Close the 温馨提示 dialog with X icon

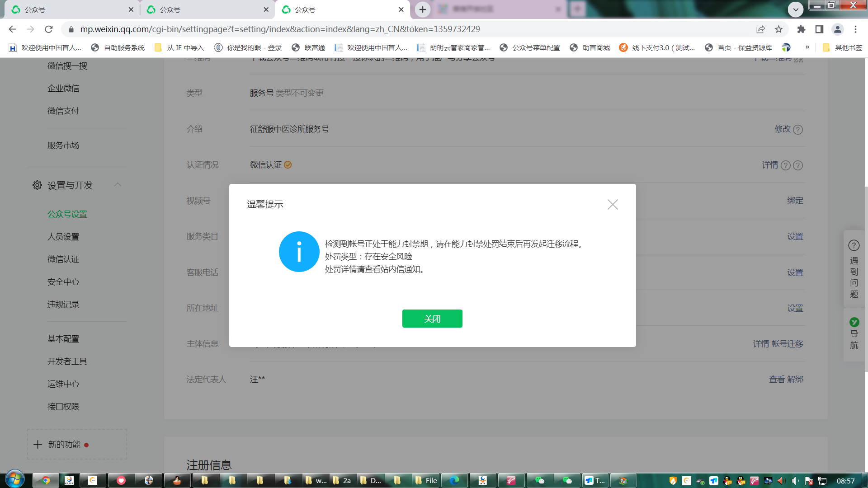[x=613, y=204]
